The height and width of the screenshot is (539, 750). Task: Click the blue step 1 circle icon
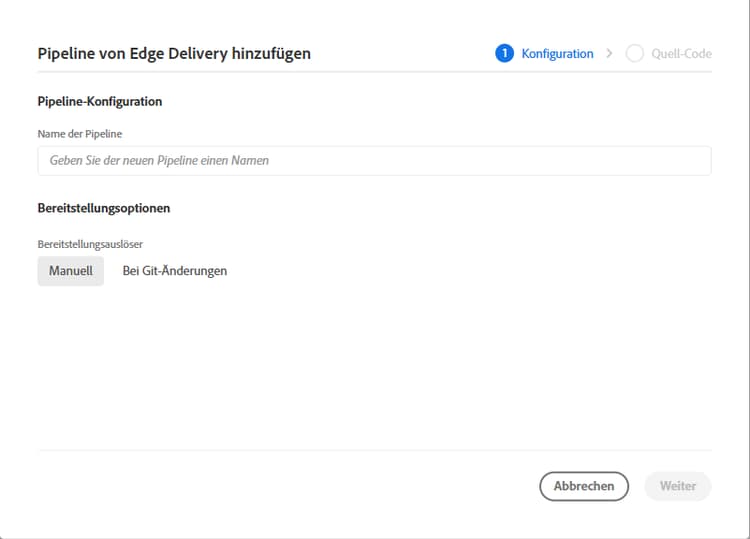pyautogui.click(x=504, y=54)
